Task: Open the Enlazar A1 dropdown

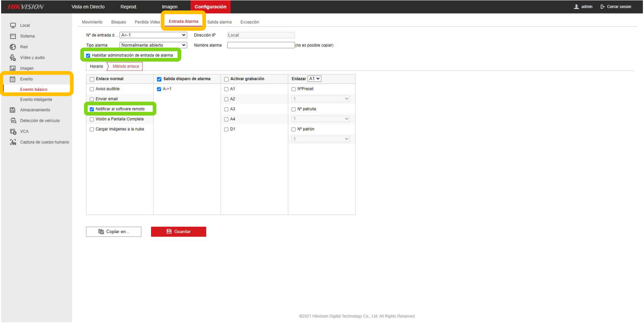Action: (x=314, y=79)
